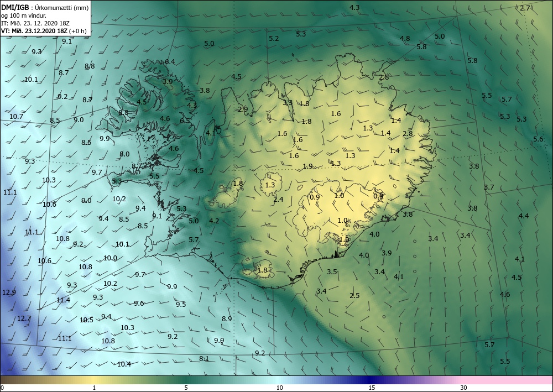This screenshot has height=392, width=553.
Task: Click the '30' tick label on the legend
Action: pyautogui.click(x=464, y=388)
